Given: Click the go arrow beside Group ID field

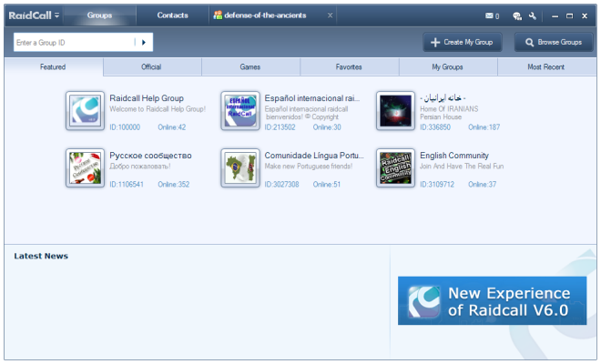Looking at the screenshot, I should coord(144,42).
